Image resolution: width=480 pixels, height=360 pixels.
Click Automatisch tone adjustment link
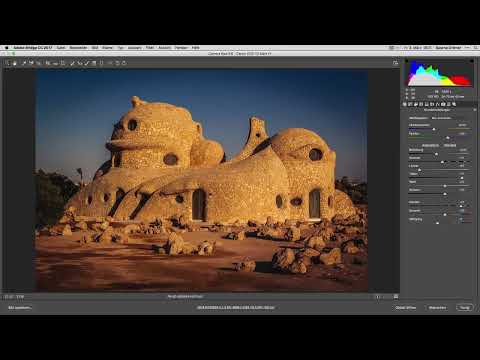(x=430, y=145)
